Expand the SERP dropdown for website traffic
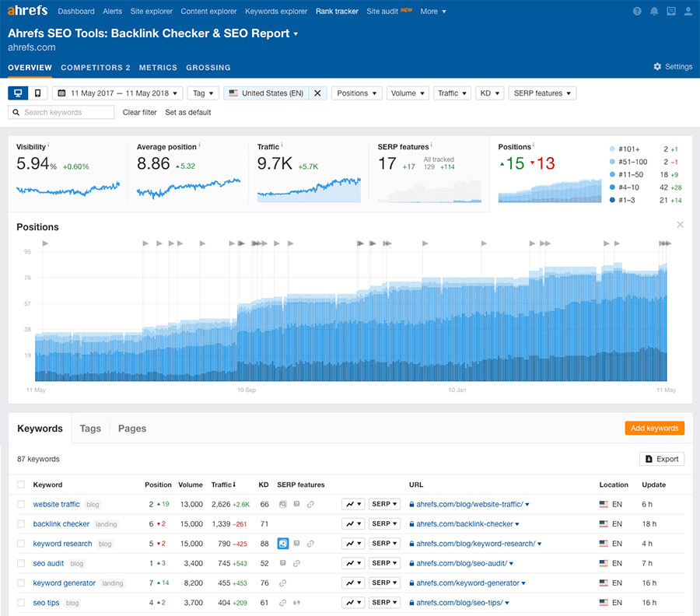Viewport: 700px width, 616px height. pyautogui.click(x=384, y=503)
